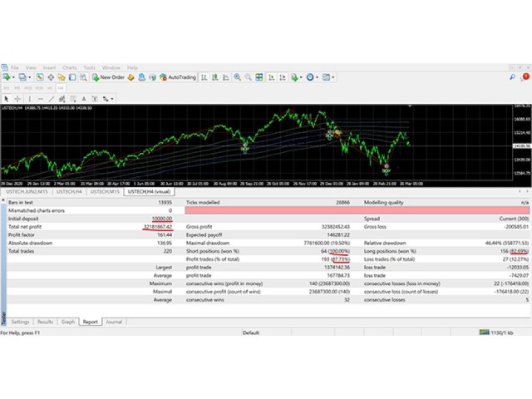Open the Charts menu
Image resolution: width=532 pixels, height=399 pixels.
coord(70,67)
